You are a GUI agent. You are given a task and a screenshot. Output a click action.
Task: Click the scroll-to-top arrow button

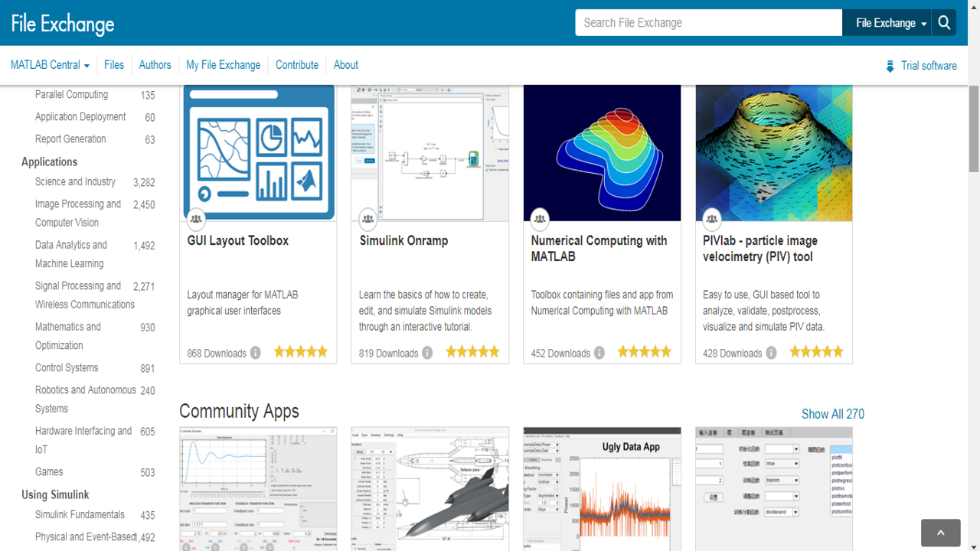[x=941, y=533]
